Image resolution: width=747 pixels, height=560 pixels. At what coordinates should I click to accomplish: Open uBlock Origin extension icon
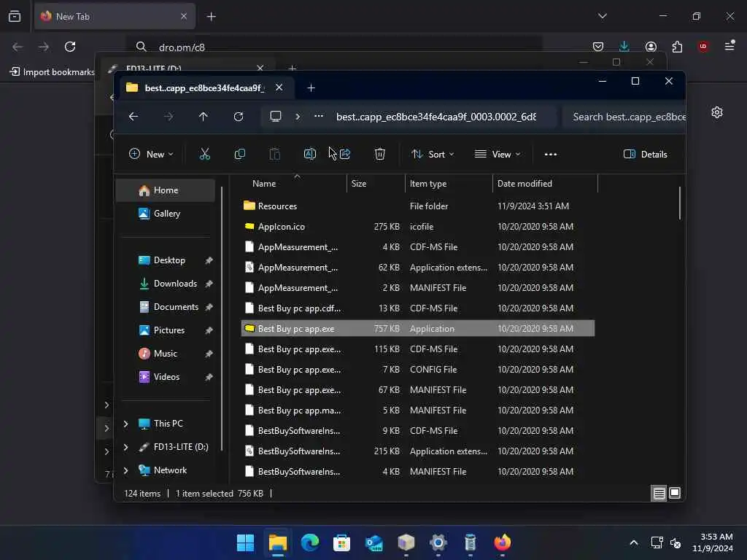tap(703, 46)
